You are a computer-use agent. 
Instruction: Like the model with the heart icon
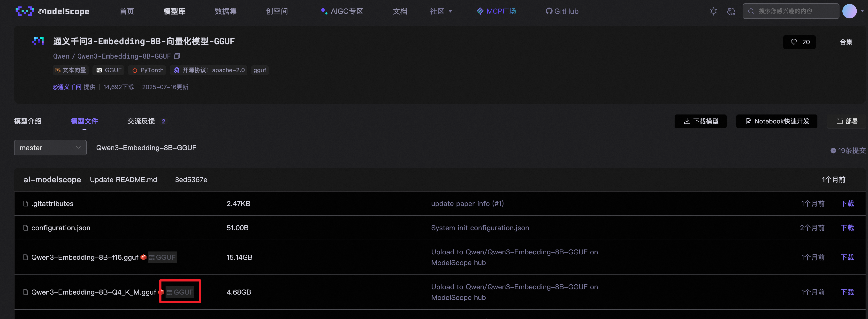tap(799, 42)
